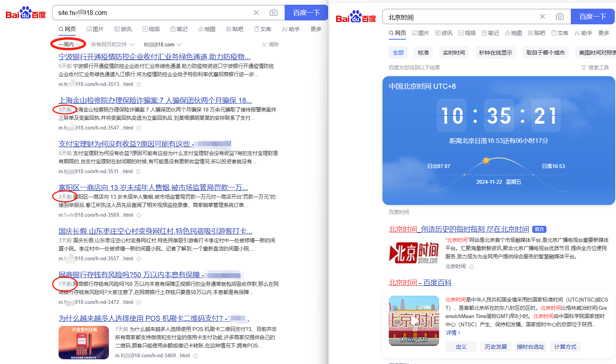Select 文库 tab in left window
The height and width of the screenshot is (364, 616).
tap(263, 29)
